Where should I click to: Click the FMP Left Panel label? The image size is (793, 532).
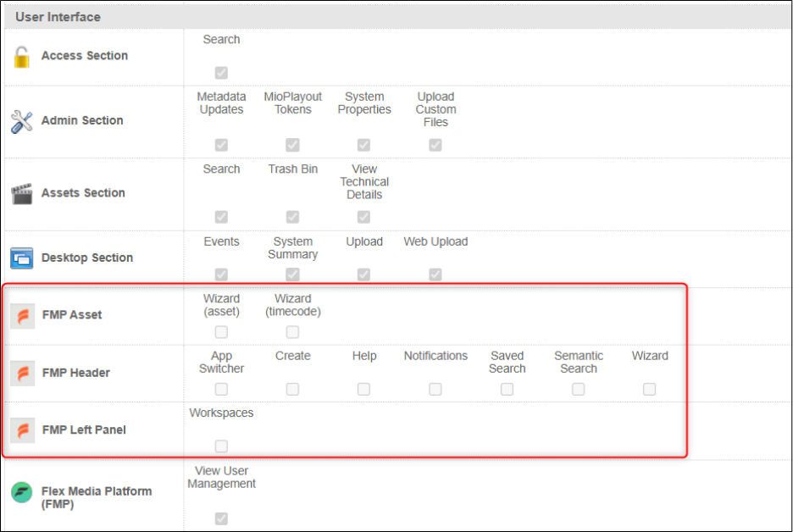coord(85,430)
